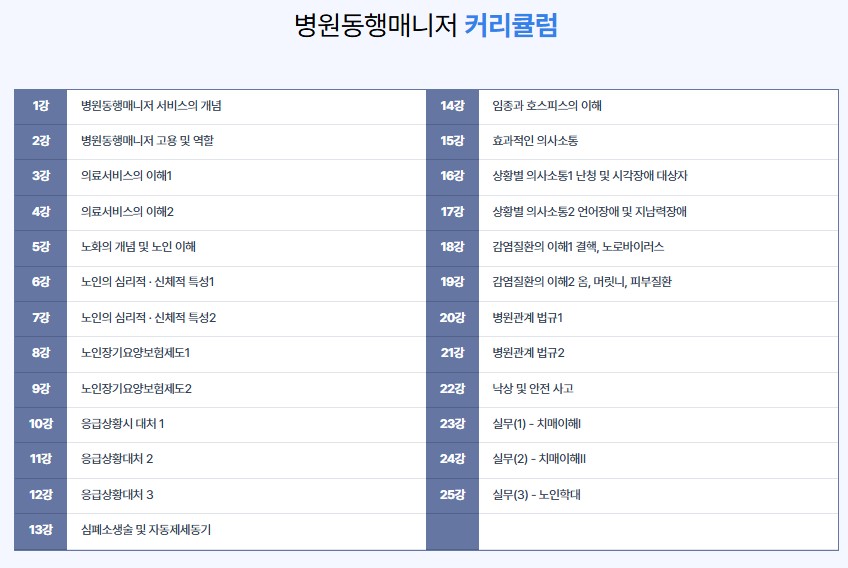Screen dimensions: 848x568
Task: Select the 9강 number cell
Action: [x=41, y=389]
